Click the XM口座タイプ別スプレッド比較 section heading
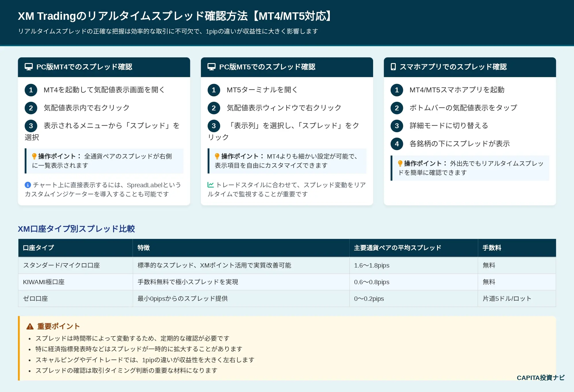The image size is (574, 392). (x=76, y=229)
